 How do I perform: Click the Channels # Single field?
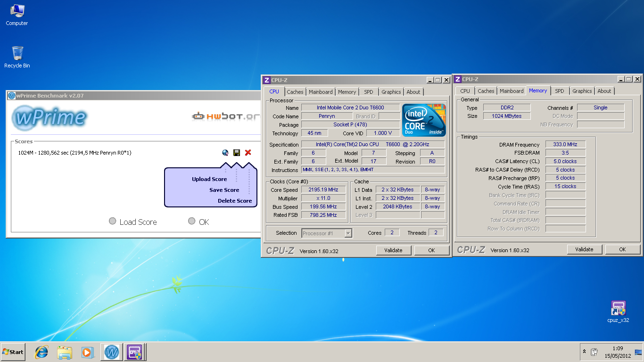point(601,107)
